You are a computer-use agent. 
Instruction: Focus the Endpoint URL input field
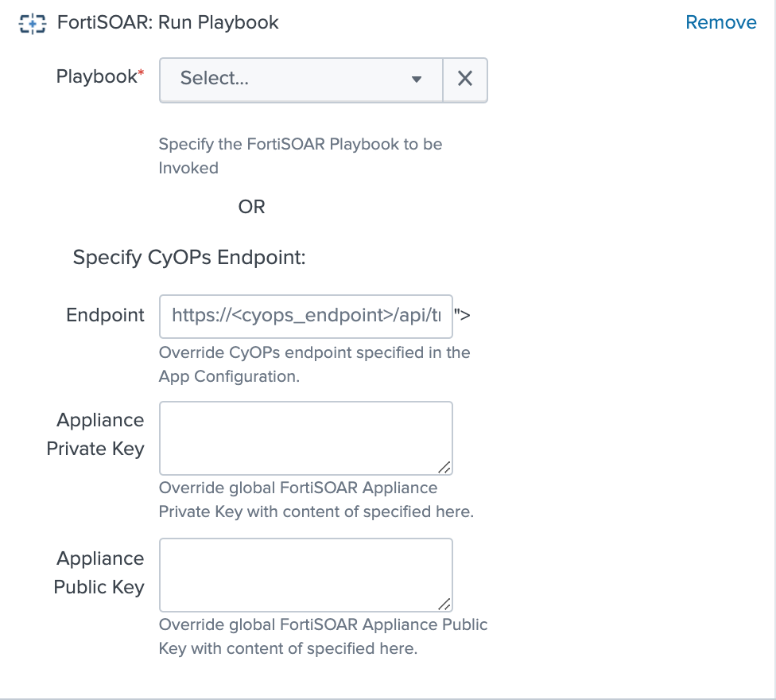point(306,316)
